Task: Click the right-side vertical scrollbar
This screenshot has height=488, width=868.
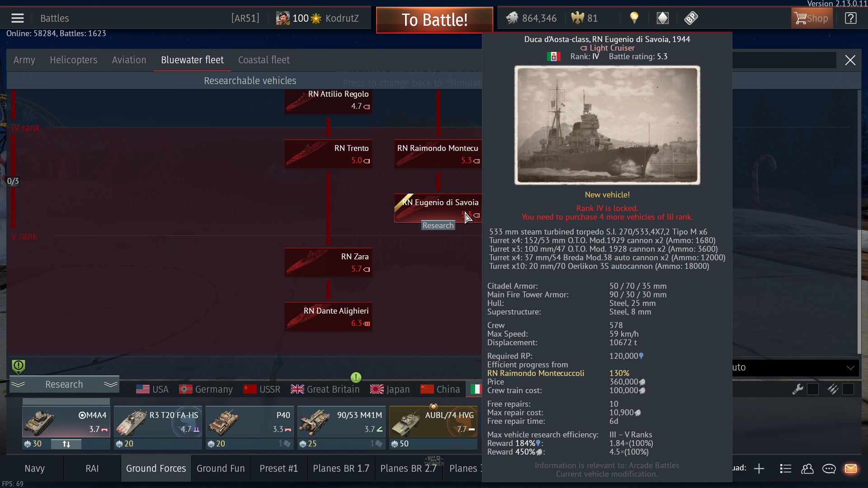Action: tap(859, 221)
